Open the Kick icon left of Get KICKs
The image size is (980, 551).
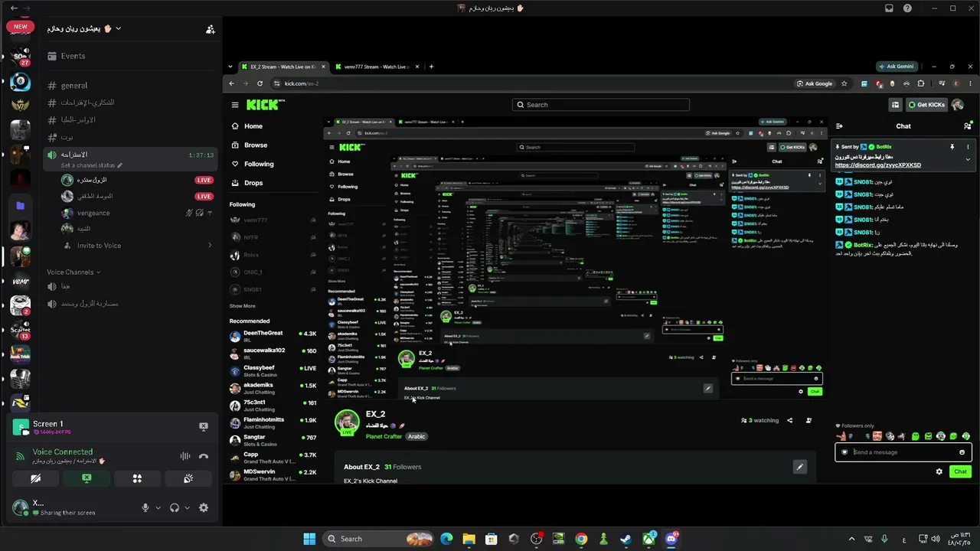[895, 105]
